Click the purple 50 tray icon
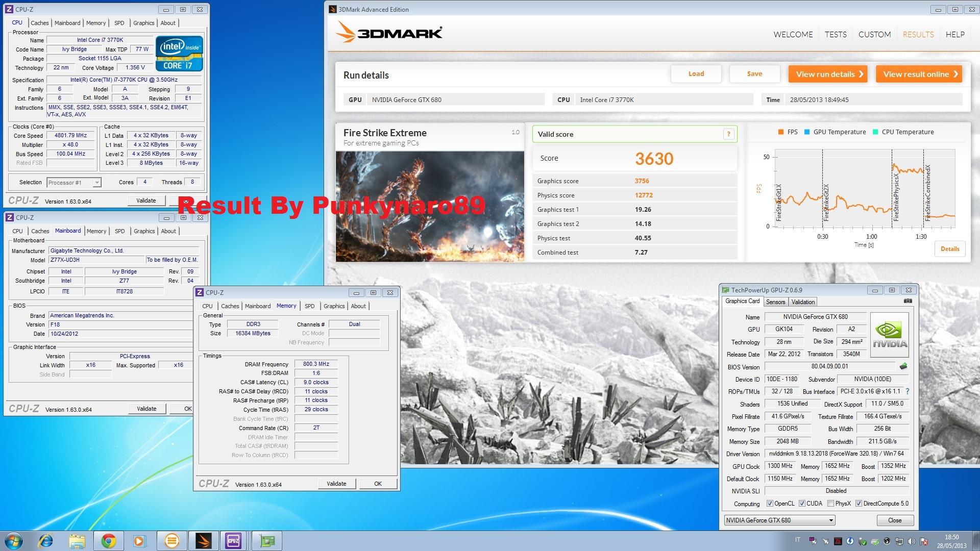980x551 pixels. point(814,540)
